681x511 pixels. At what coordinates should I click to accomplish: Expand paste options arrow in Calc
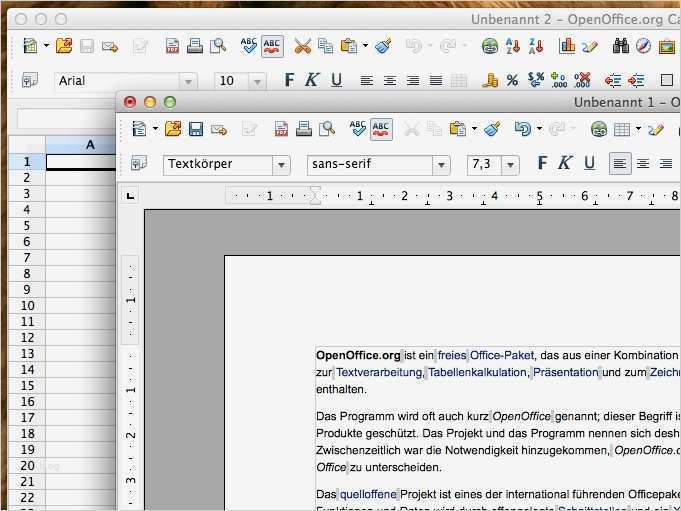tap(365, 45)
